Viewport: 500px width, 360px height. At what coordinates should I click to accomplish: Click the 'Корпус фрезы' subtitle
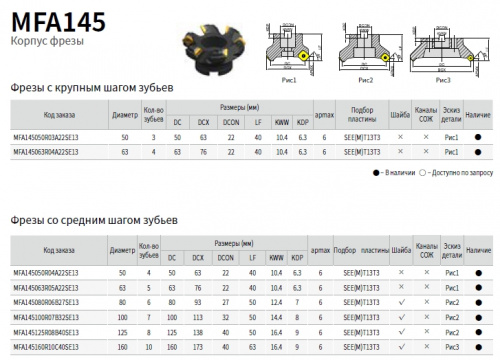click(47, 41)
